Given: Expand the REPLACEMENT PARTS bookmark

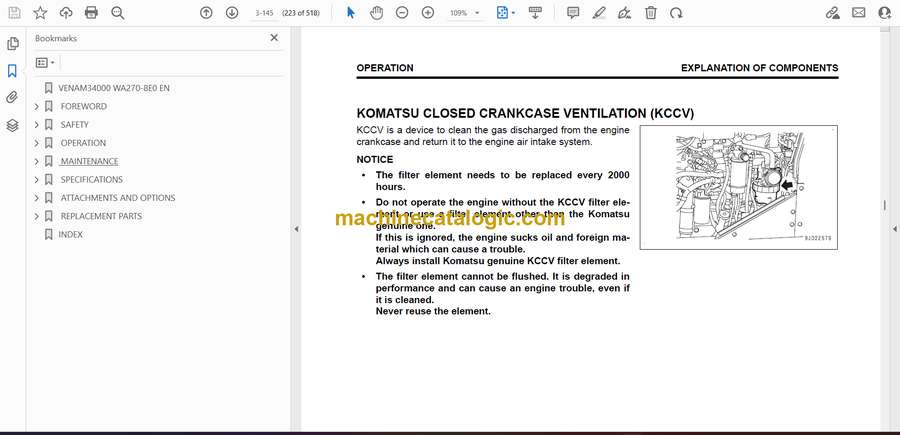Looking at the screenshot, I should tap(36, 216).
